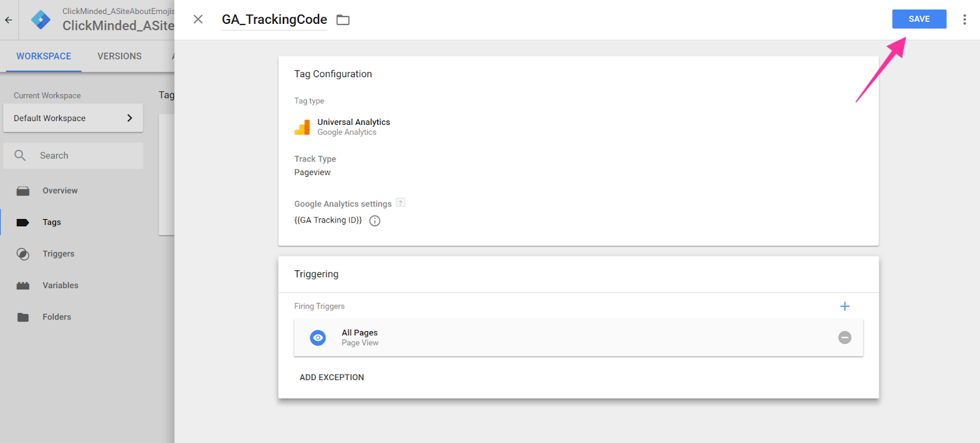The width and height of the screenshot is (980, 443).
Task: Click the info icon next to GA Tracking ID
Action: tap(375, 221)
